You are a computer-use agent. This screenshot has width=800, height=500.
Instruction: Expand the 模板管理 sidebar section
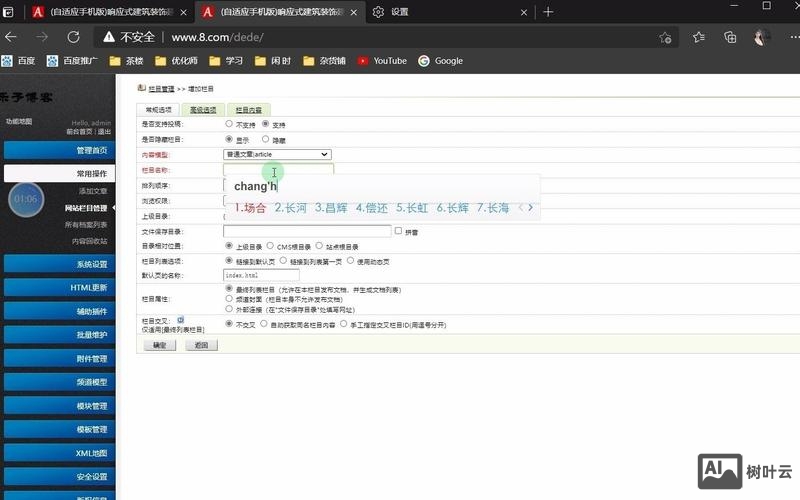click(x=59, y=430)
